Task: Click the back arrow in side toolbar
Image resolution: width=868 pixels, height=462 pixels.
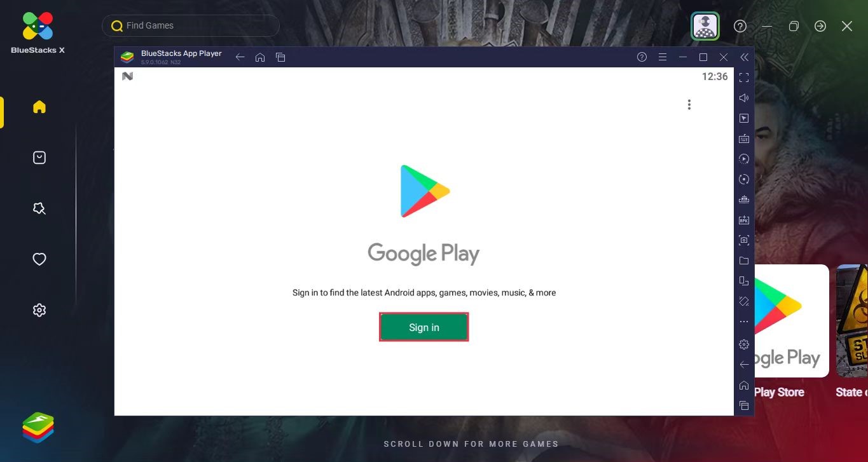Action: pos(744,365)
